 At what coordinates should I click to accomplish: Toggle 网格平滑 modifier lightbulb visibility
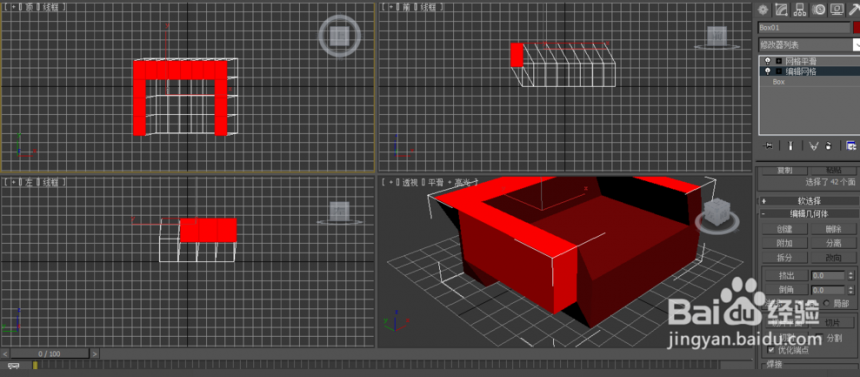pos(767,61)
